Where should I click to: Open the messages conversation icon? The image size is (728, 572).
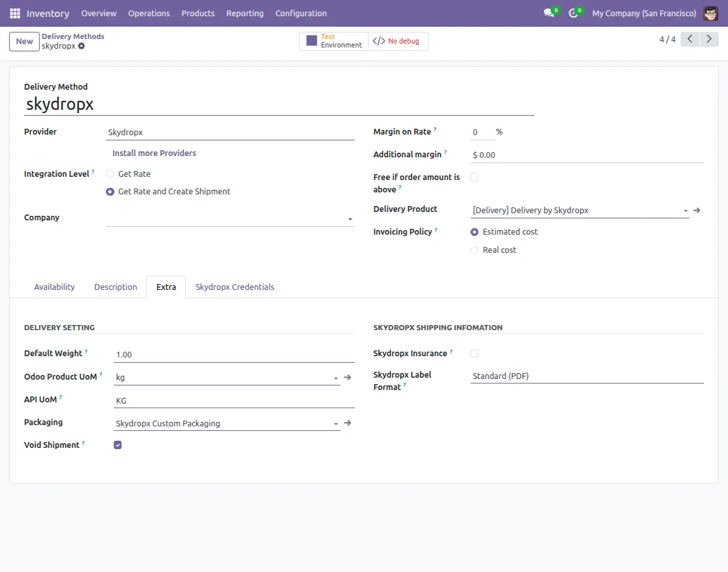549,13
